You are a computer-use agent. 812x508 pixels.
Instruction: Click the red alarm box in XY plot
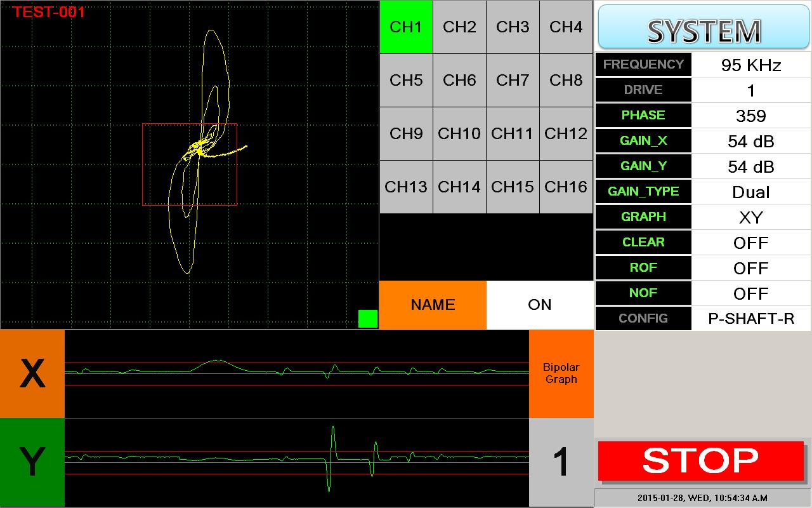pyautogui.click(x=190, y=164)
